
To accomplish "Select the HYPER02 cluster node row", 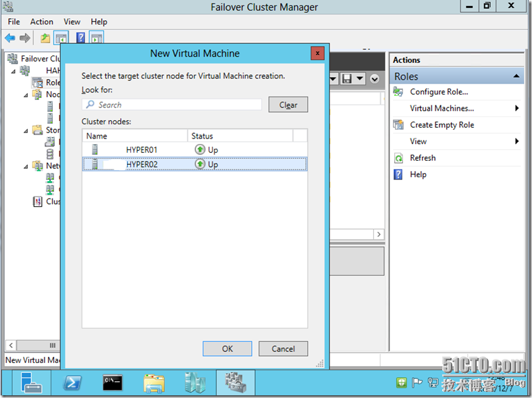I will click(194, 164).
